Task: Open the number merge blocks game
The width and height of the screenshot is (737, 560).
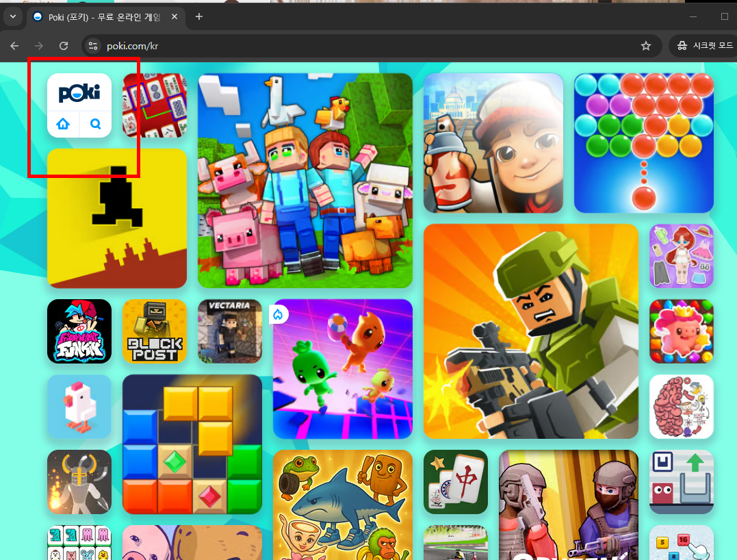Action: pyautogui.click(x=681, y=543)
